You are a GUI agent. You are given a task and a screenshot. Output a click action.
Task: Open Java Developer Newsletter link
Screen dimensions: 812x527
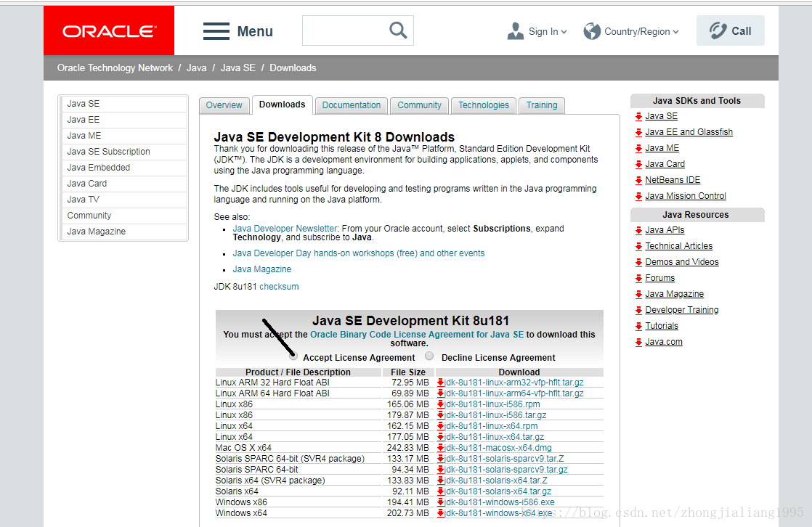pos(285,229)
